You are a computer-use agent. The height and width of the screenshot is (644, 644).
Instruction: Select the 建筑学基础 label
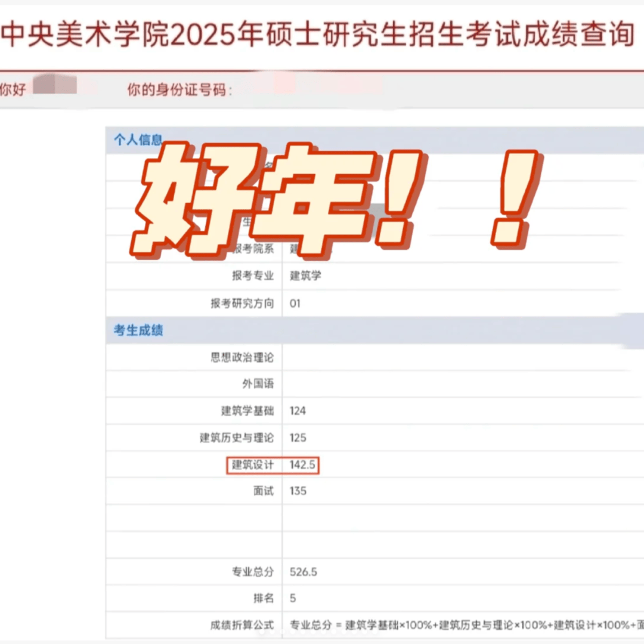(247, 411)
